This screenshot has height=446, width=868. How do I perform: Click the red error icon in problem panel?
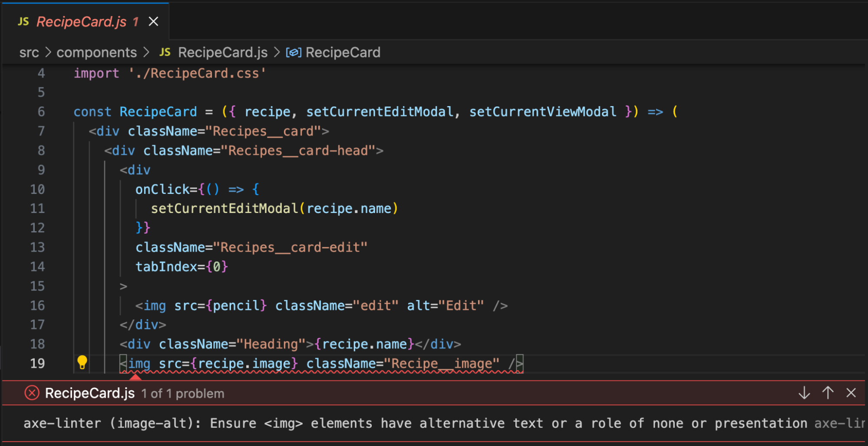32,393
